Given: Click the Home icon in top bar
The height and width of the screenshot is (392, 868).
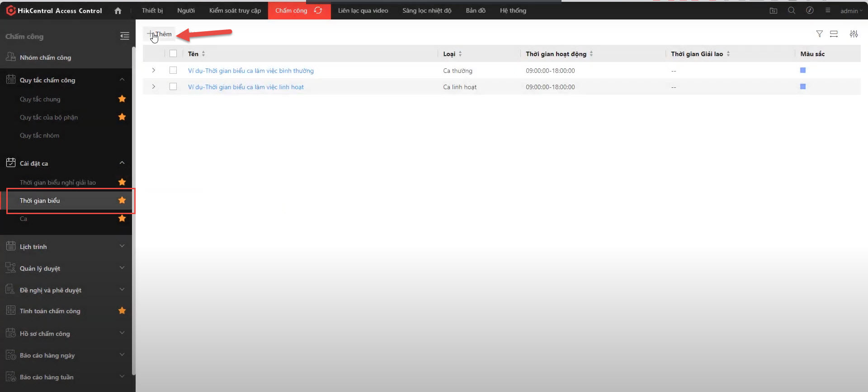Looking at the screenshot, I should [x=118, y=11].
